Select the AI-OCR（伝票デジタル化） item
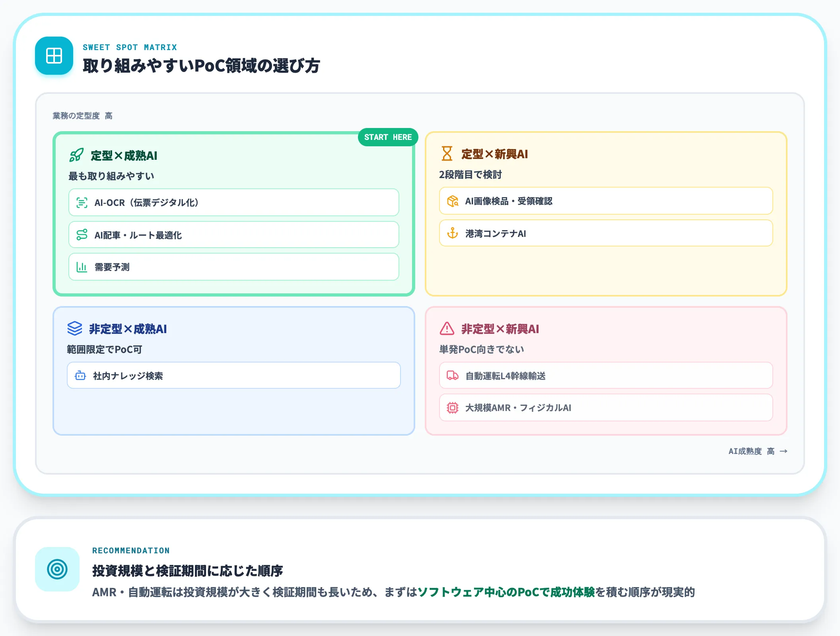Image resolution: width=840 pixels, height=636 pixels. click(x=234, y=203)
